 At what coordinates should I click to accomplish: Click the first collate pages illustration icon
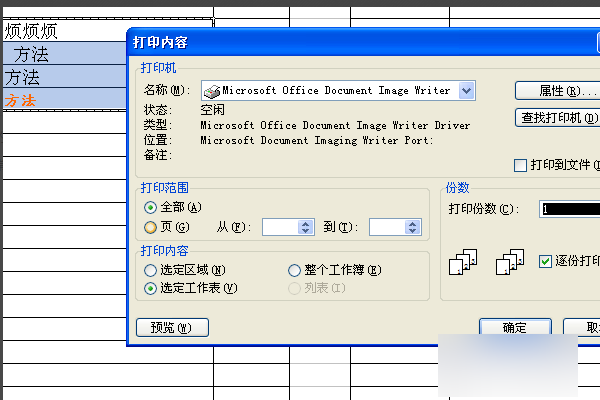pyautogui.click(x=463, y=262)
